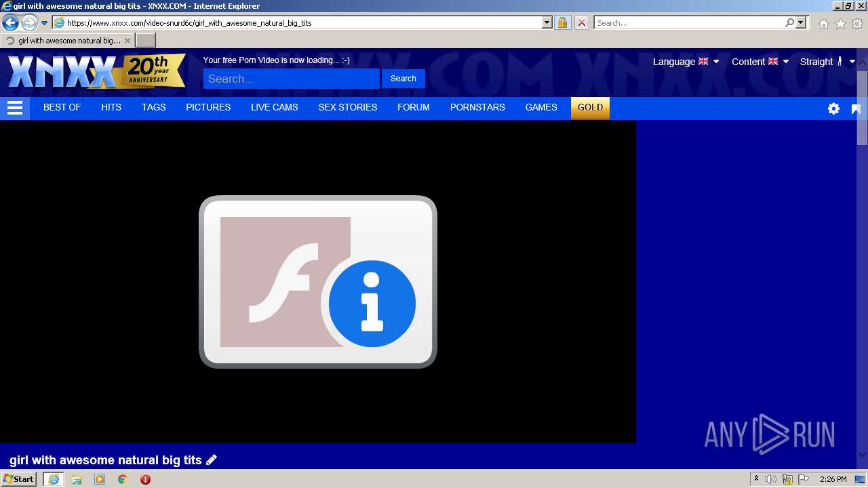Click the volume speaker tray icon
Viewport: 868px width, 488px height.
(x=771, y=479)
